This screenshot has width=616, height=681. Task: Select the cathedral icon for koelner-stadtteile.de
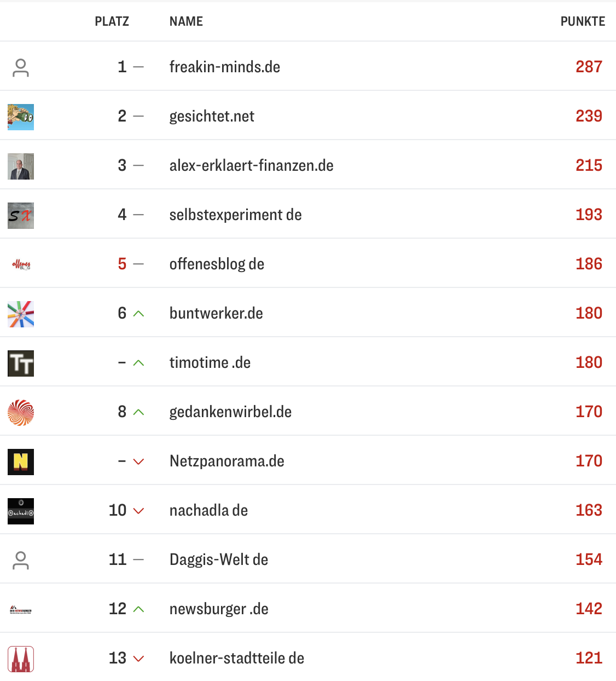pyautogui.click(x=20, y=659)
